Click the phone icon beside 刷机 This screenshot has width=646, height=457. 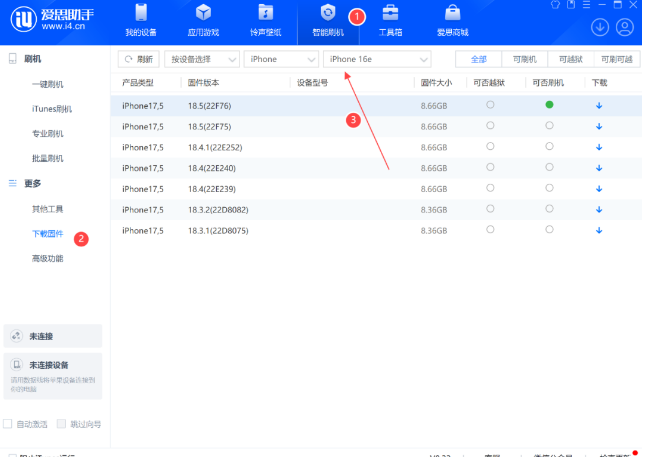click(13, 59)
